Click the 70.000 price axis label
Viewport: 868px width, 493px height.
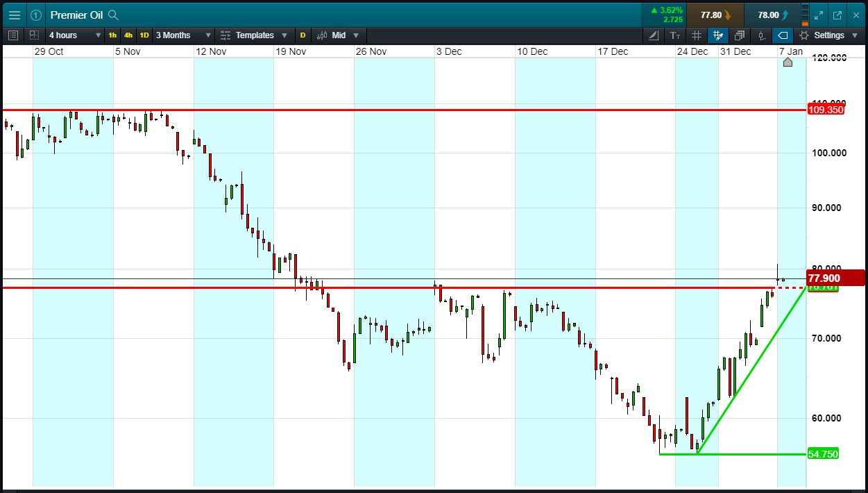pyautogui.click(x=826, y=338)
